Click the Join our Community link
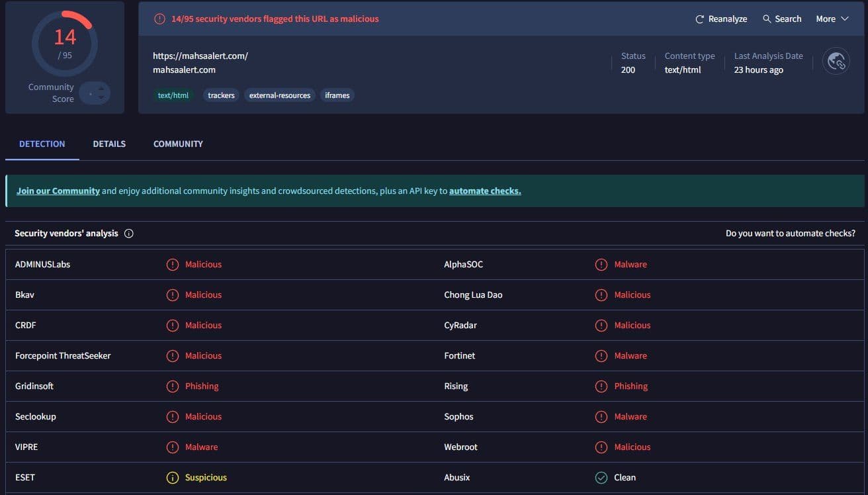Image resolution: width=868 pixels, height=495 pixels. [x=58, y=191]
